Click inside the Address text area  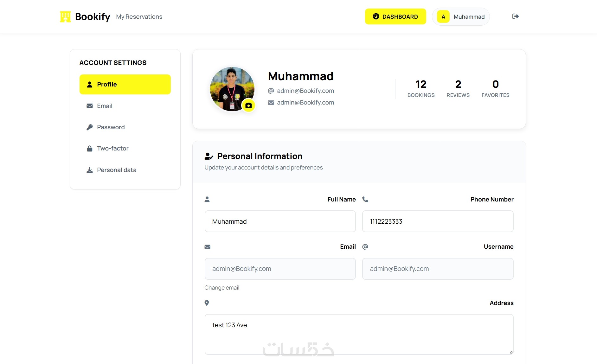[x=359, y=334]
